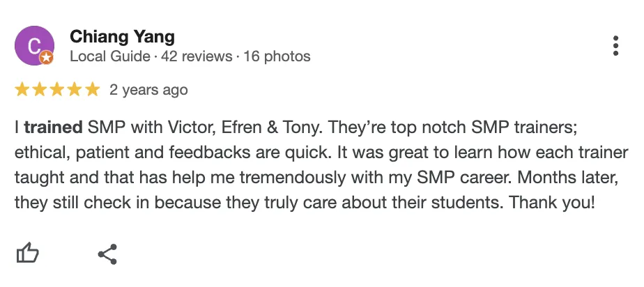Click the thumbs-up like icon
Image resolution: width=644 pixels, height=287 pixels.
(27, 253)
